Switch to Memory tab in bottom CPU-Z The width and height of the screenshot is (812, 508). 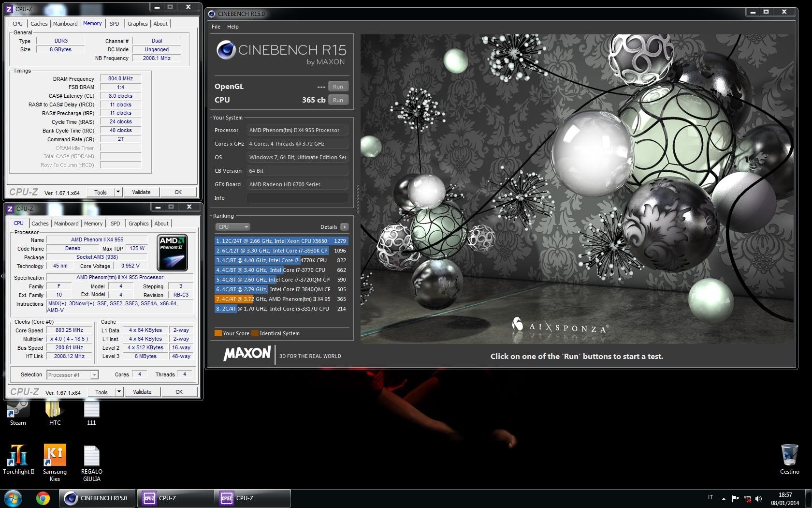tap(93, 224)
